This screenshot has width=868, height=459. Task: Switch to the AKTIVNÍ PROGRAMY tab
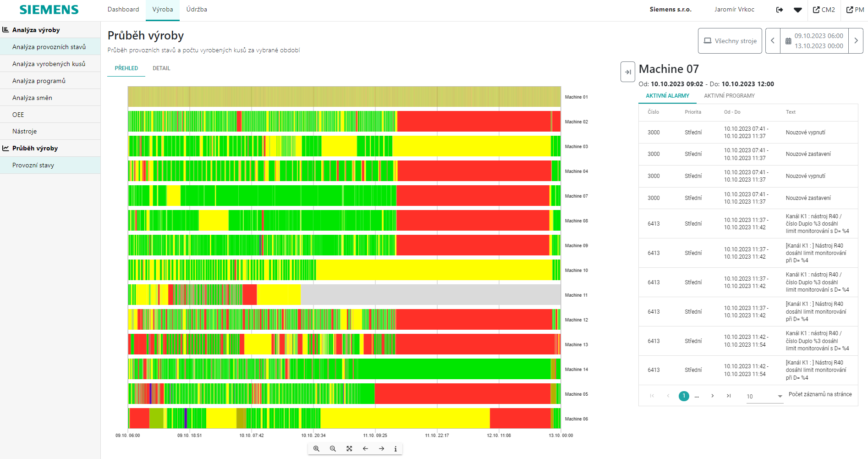pos(729,96)
